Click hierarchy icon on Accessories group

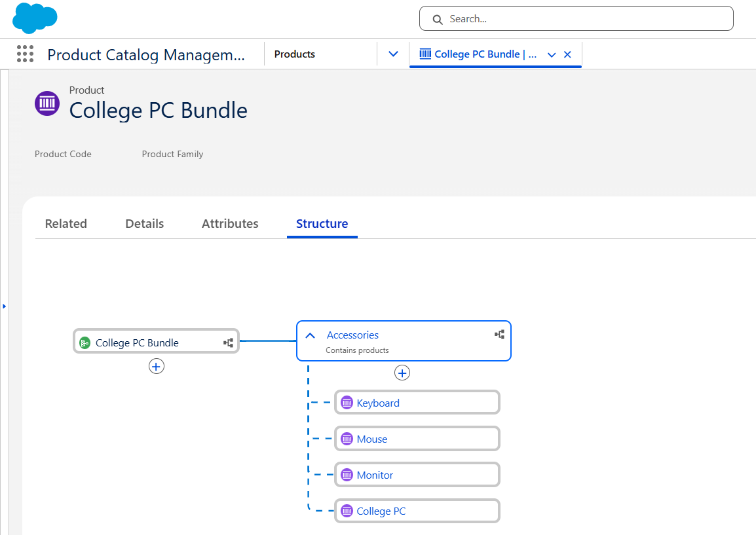499,335
